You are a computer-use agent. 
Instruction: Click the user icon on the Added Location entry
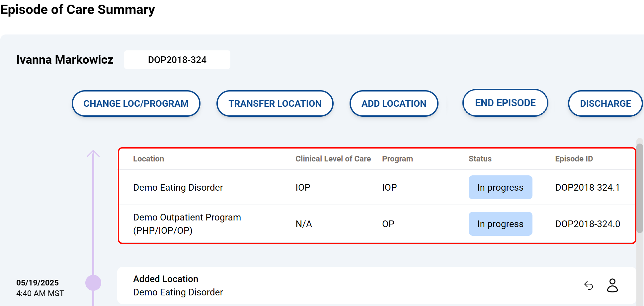(x=612, y=285)
